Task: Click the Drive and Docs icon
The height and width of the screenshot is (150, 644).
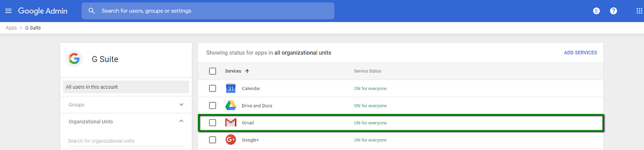Action: click(x=231, y=105)
